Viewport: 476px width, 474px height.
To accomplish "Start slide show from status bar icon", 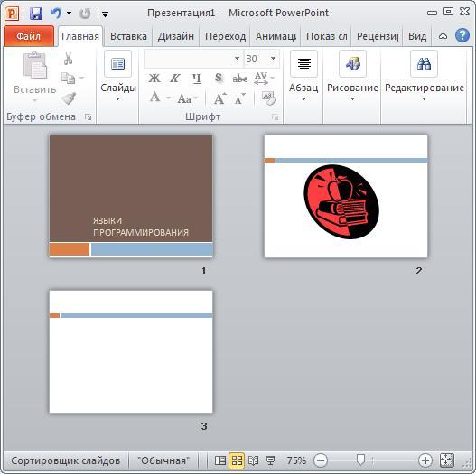I will (270, 460).
